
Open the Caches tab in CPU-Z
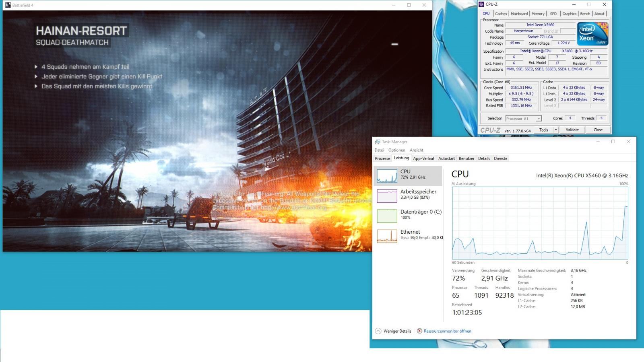[501, 14]
